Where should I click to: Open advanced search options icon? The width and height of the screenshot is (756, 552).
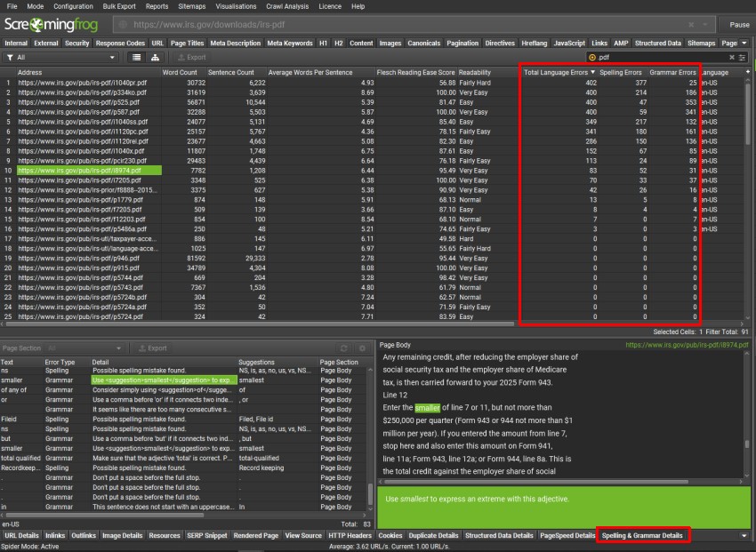pyautogui.click(x=742, y=57)
